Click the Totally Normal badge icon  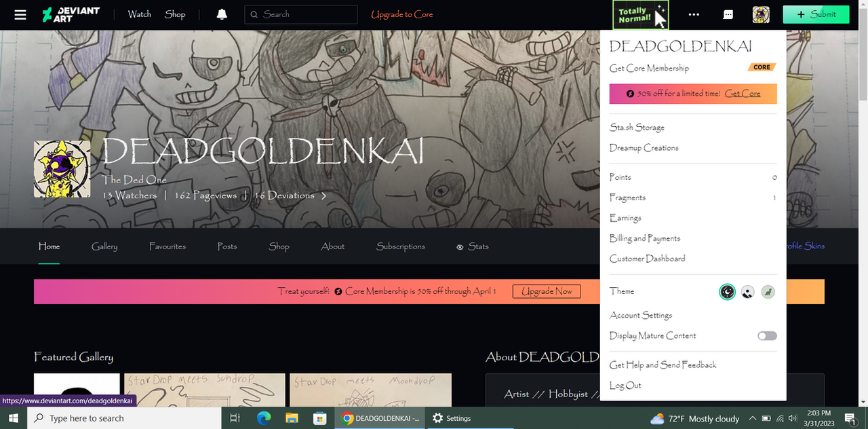coord(640,15)
